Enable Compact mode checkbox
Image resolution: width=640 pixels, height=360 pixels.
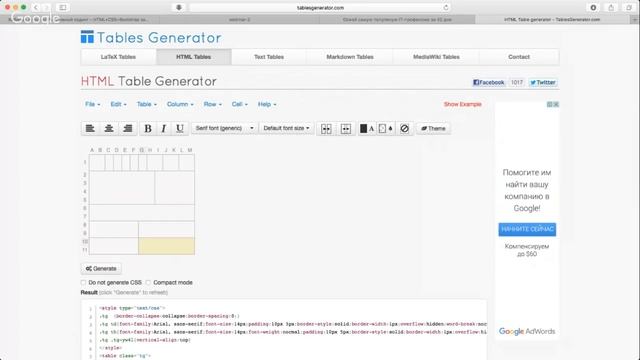point(148,282)
